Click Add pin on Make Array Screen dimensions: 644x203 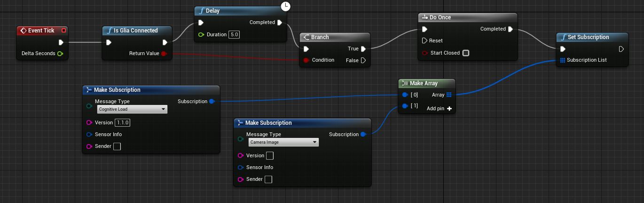pos(449,109)
